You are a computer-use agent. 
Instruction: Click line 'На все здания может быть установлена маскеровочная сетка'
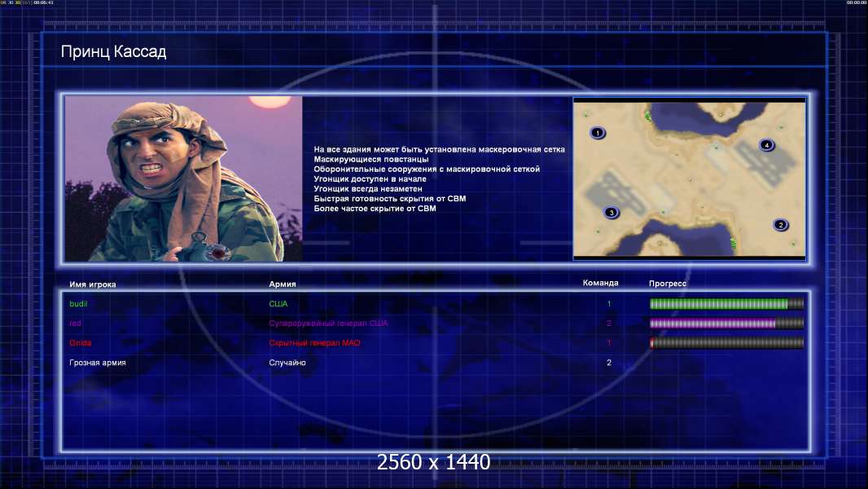[x=439, y=149]
